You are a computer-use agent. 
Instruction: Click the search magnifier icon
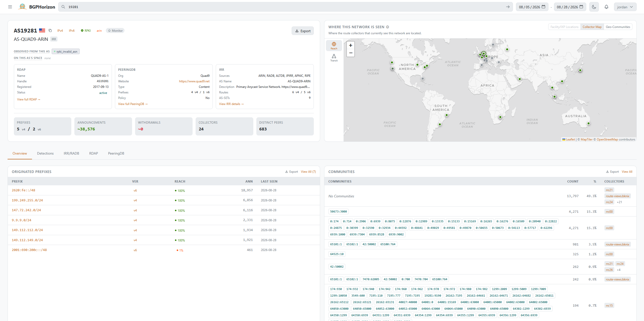click(x=63, y=7)
